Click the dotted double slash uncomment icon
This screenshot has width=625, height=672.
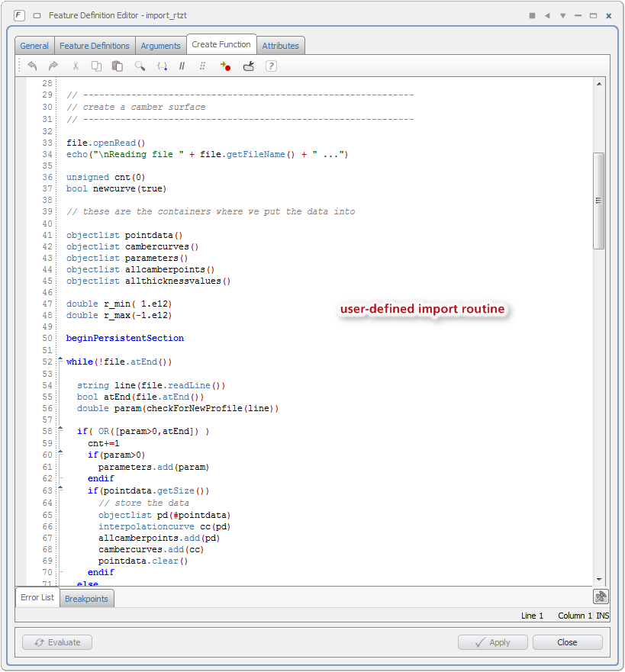[x=202, y=66]
